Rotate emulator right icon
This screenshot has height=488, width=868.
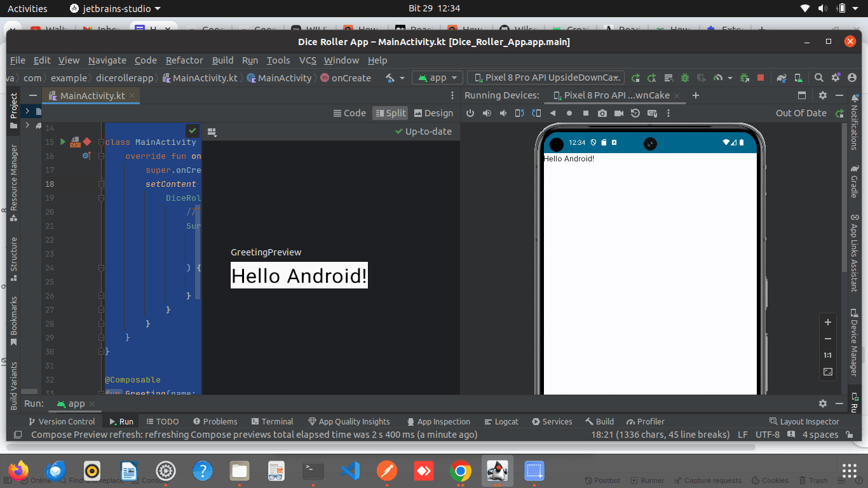tap(536, 113)
